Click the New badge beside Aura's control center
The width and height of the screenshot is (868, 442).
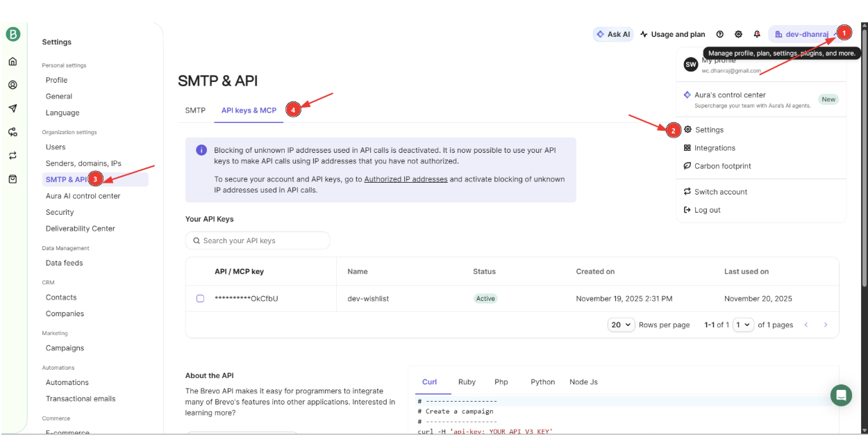[828, 99]
